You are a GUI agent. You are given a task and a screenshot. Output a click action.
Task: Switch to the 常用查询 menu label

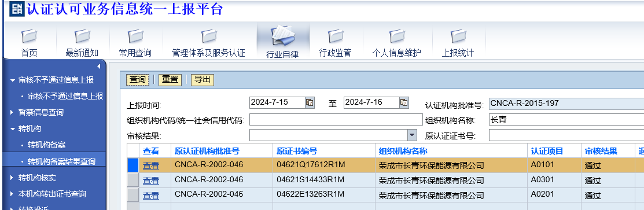click(x=135, y=53)
